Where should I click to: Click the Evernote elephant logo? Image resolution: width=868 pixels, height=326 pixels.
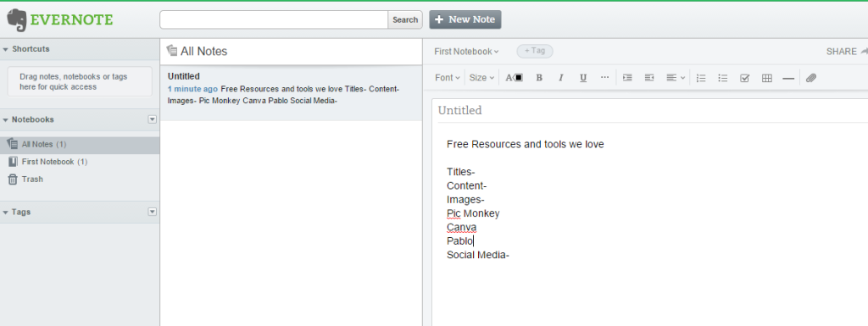click(x=17, y=19)
